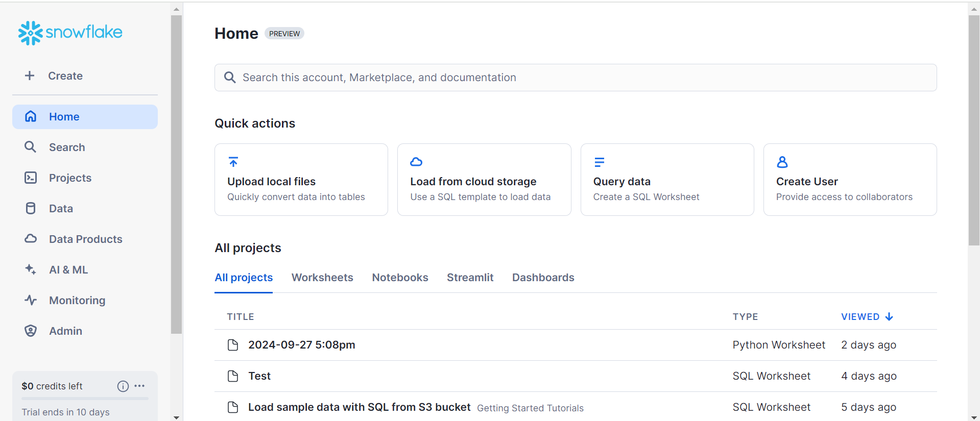Open the Admin section
The width and height of the screenshot is (980, 421).
point(85,331)
